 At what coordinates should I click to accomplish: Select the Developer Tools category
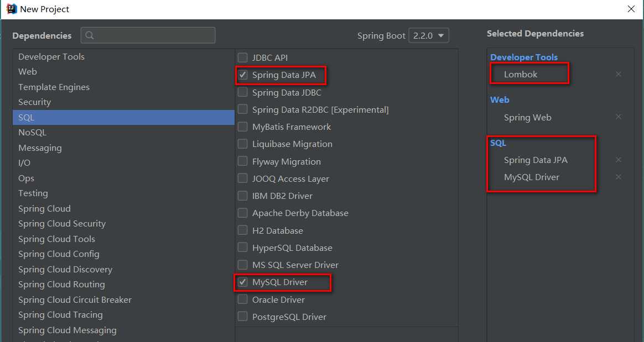pyautogui.click(x=51, y=57)
